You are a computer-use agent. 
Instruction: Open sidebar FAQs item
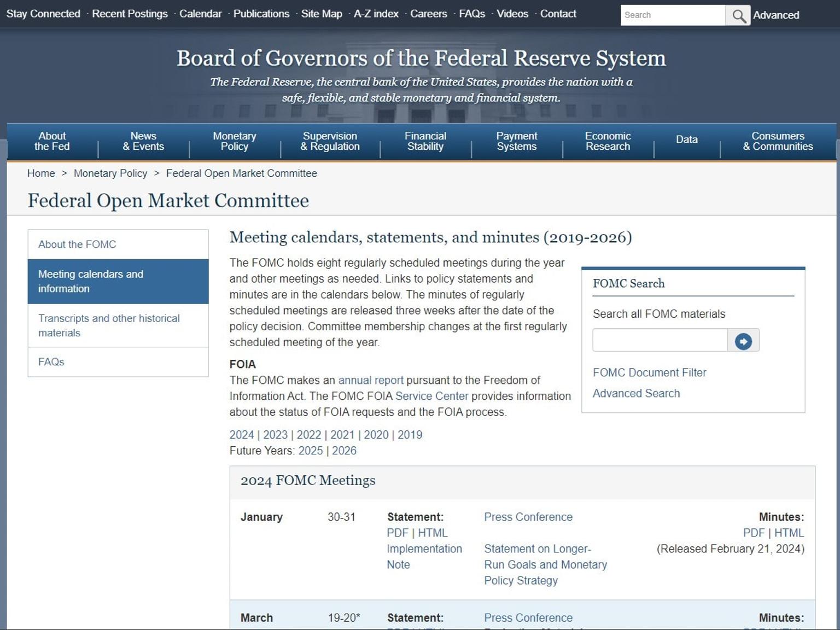coord(118,362)
